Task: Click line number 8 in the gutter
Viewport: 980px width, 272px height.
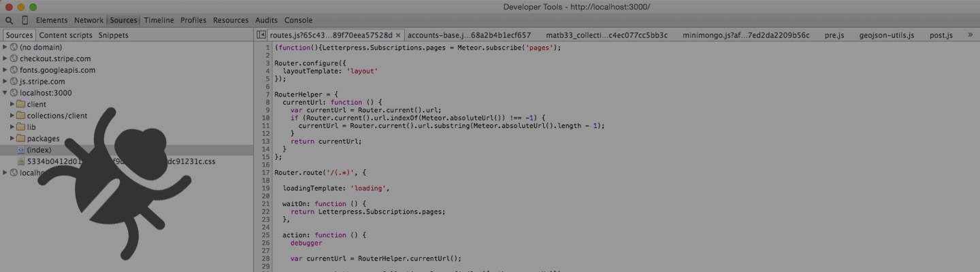Action: coord(268,102)
